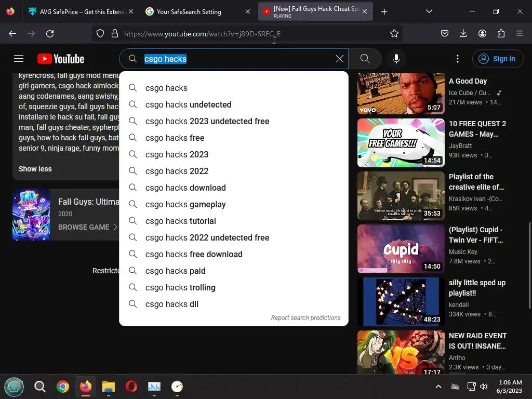Screen dimensions: 532x399
Task: Open File Explorer from taskbar
Action: coord(109,387)
